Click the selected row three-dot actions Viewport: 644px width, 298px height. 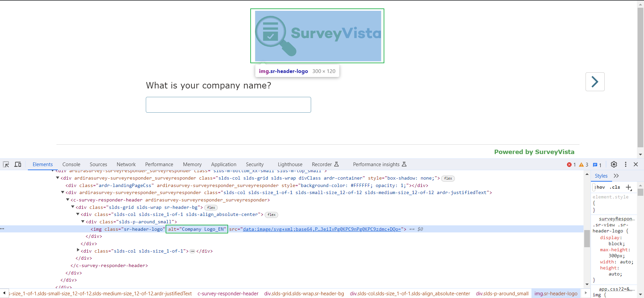coord(2,229)
